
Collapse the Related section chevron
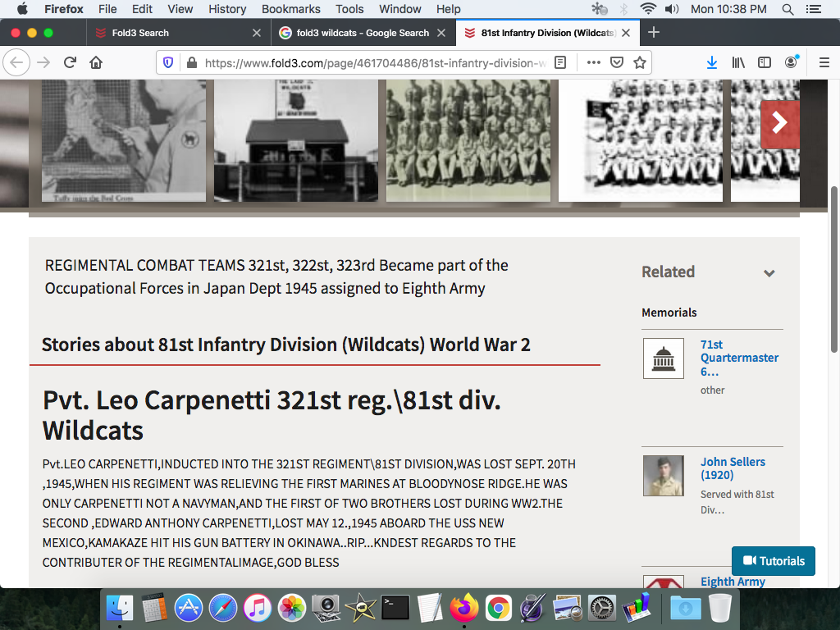tap(769, 273)
